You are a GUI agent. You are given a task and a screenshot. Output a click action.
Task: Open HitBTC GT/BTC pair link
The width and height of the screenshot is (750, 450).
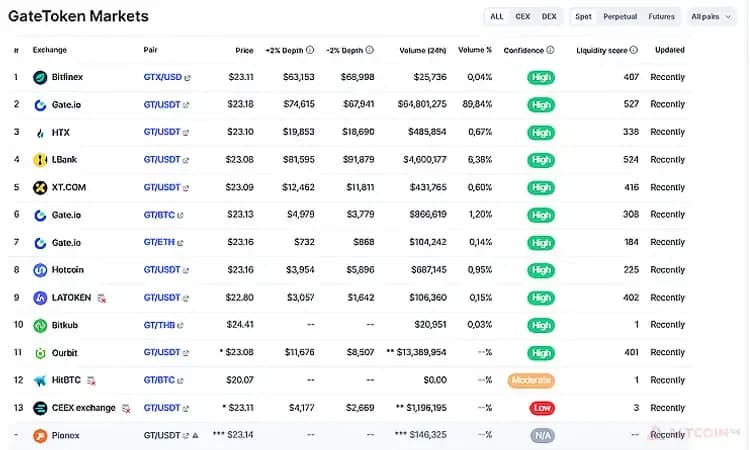click(159, 380)
